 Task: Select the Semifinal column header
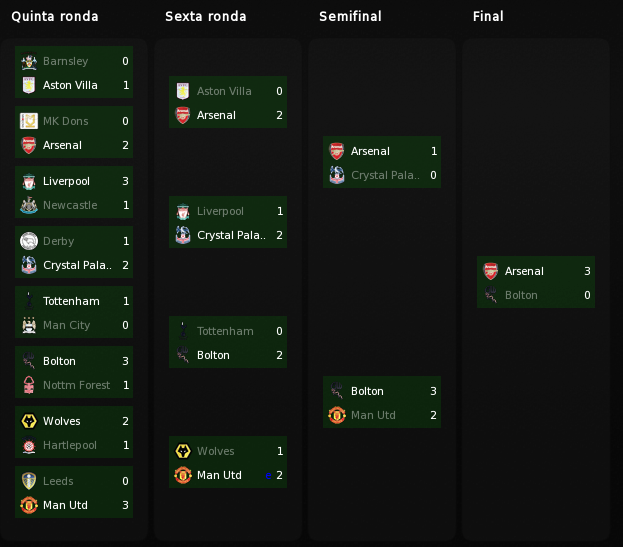click(x=350, y=16)
